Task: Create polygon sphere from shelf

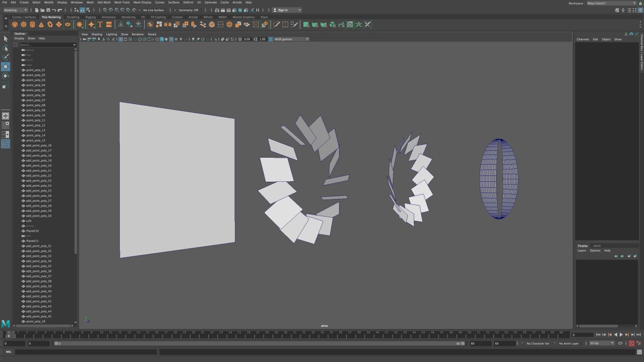Action: (15, 25)
